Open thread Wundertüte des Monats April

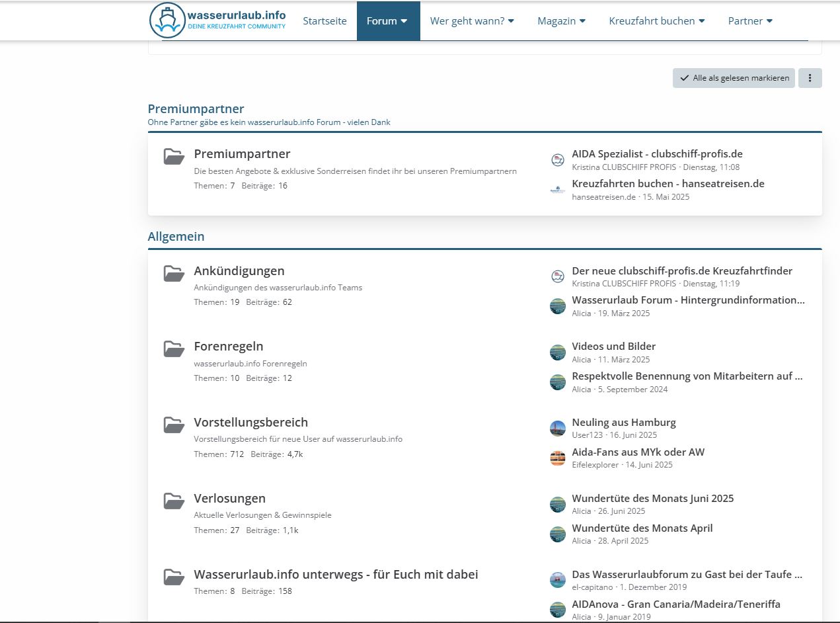(642, 528)
